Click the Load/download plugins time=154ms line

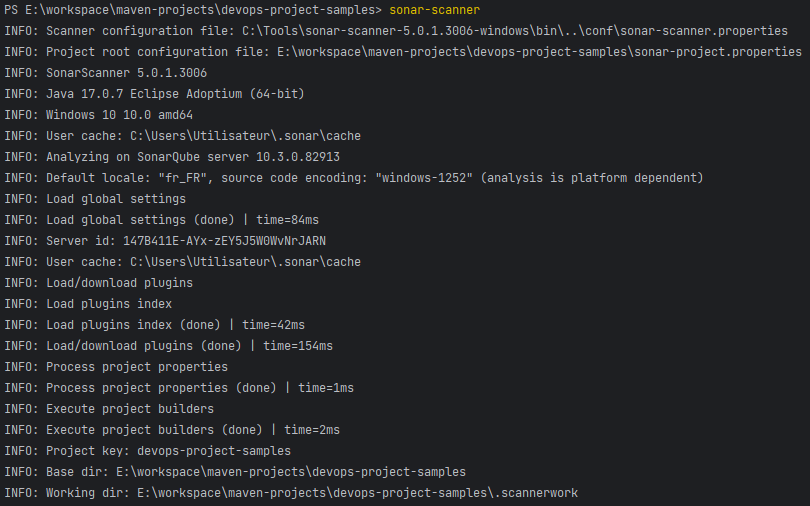pyautogui.click(x=168, y=346)
